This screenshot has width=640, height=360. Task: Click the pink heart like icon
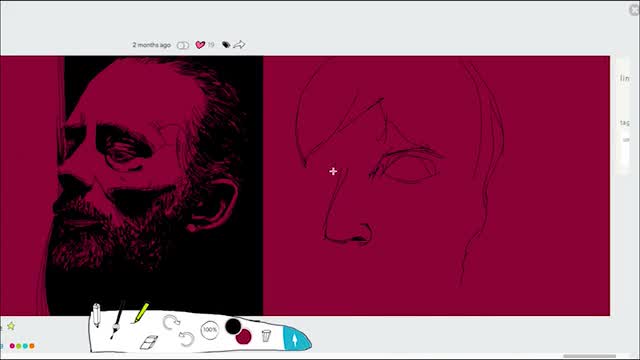tap(200, 45)
